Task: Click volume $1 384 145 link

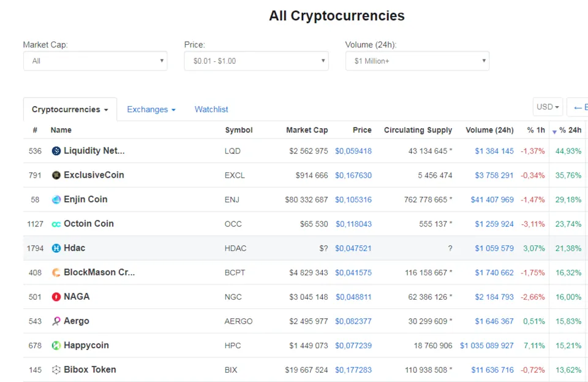Action: (494, 151)
